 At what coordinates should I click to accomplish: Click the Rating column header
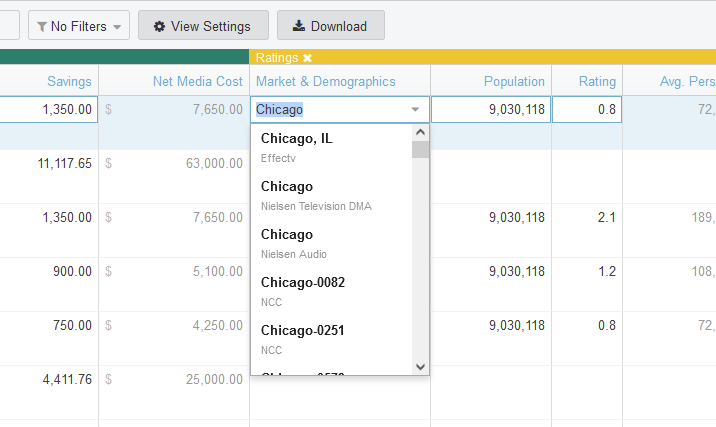(x=597, y=81)
